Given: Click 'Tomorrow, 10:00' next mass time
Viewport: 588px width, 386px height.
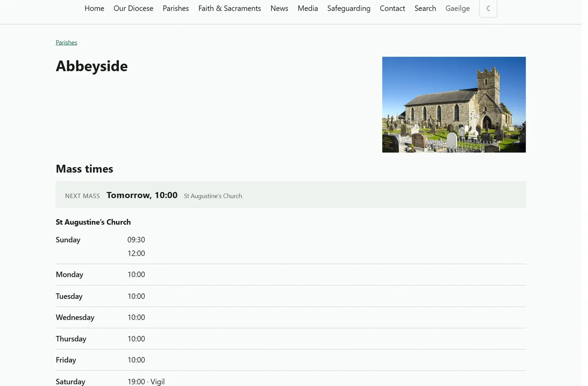Looking at the screenshot, I should [x=142, y=195].
